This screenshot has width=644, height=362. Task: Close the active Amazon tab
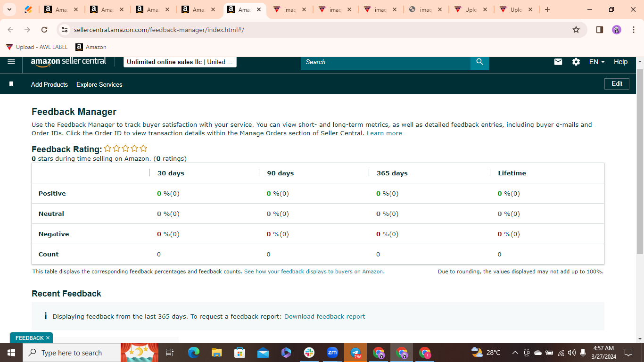click(x=259, y=9)
